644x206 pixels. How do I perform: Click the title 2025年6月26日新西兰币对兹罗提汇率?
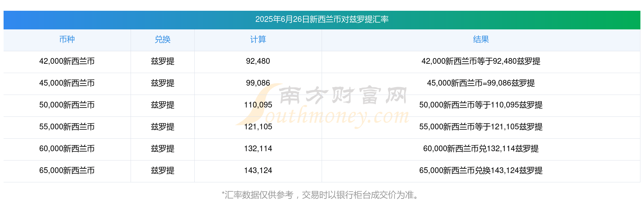pyautogui.click(x=322, y=19)
